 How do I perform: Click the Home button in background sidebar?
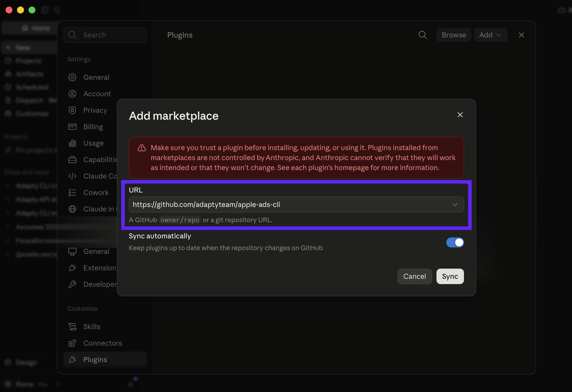click(x=29, y=28)
